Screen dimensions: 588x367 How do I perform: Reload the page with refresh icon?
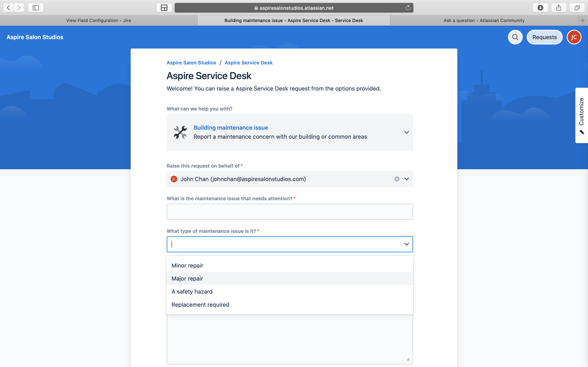point(408,8)
